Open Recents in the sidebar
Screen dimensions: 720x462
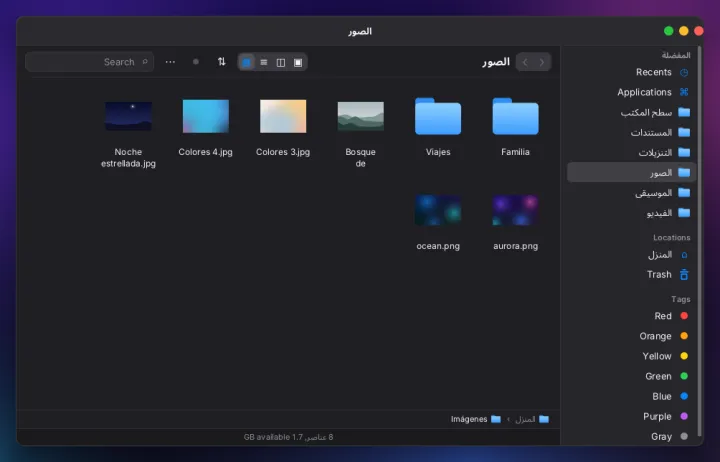tap(632, 72)
